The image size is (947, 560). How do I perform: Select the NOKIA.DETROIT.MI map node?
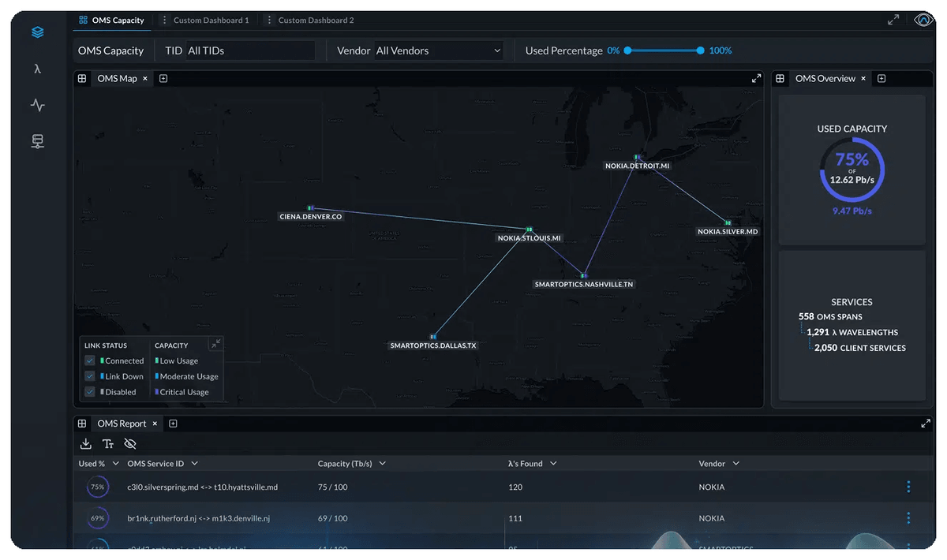pos(637,157)
